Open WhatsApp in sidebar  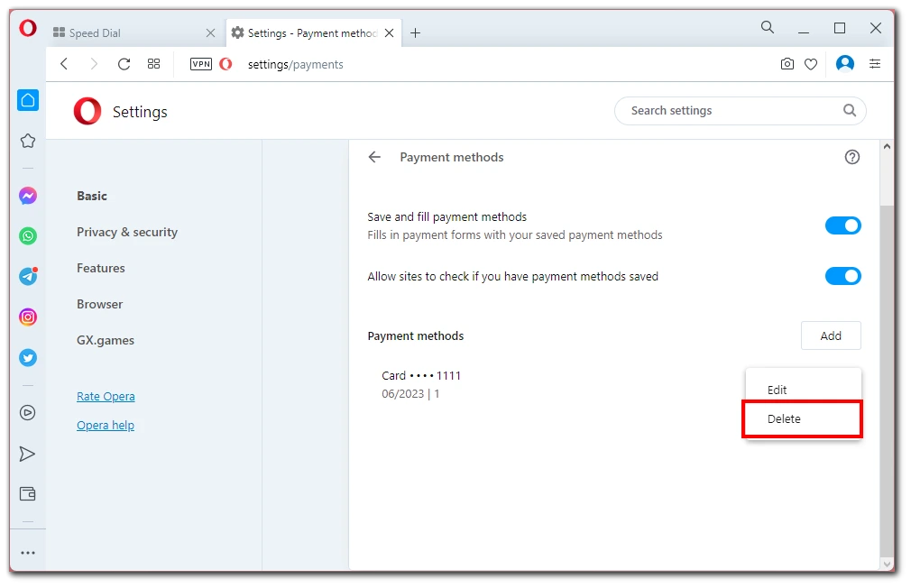point(28,236)
